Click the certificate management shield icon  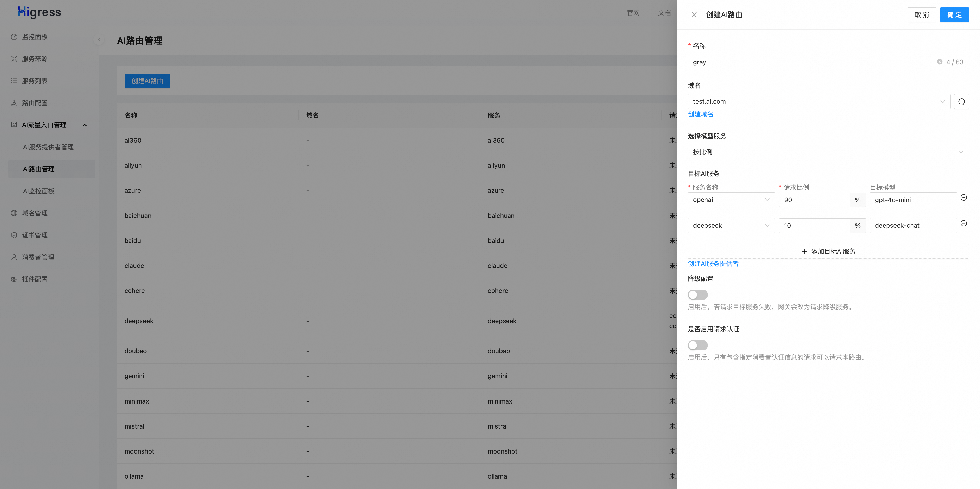point(14,235)
